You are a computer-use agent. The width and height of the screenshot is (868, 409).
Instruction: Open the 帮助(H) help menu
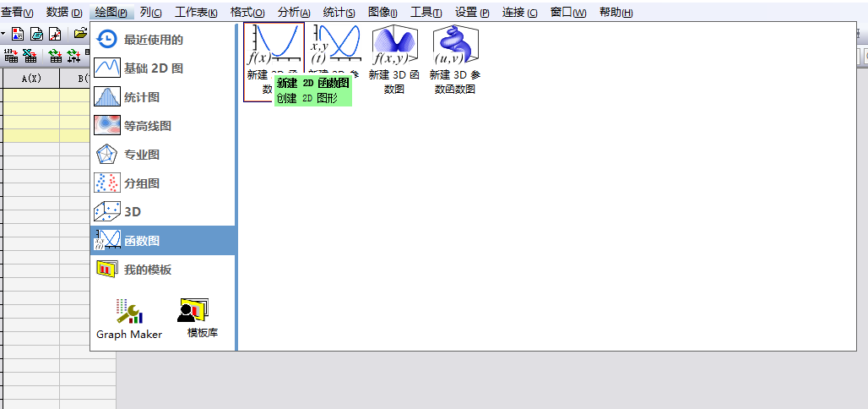[x=616, y=12]
